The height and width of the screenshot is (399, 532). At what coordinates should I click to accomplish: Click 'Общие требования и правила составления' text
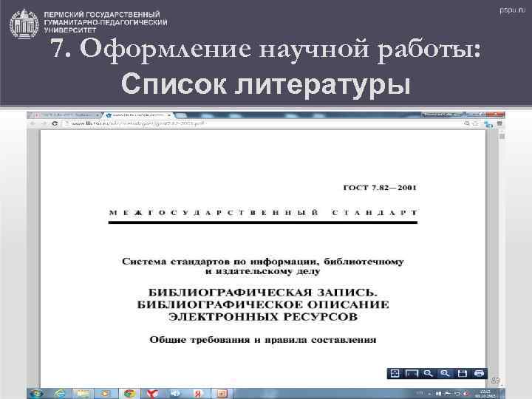(x=263, y=340)
